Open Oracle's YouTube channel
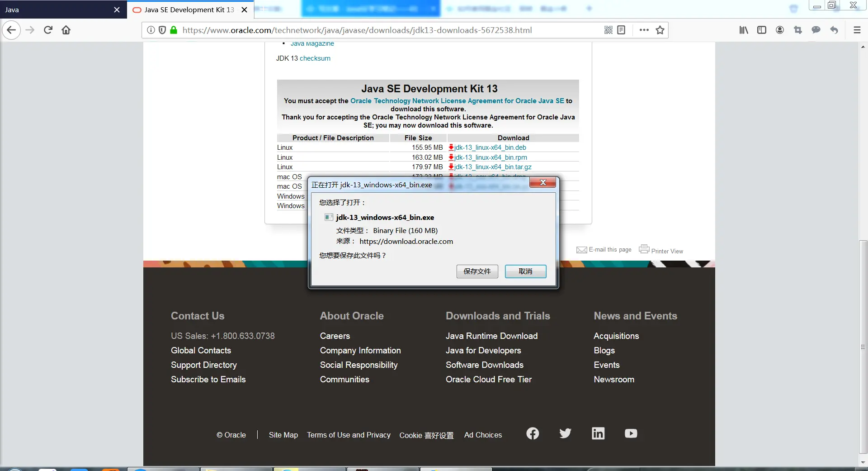The width and height of the screenshot is (868, 471). (x=631, y=433)
